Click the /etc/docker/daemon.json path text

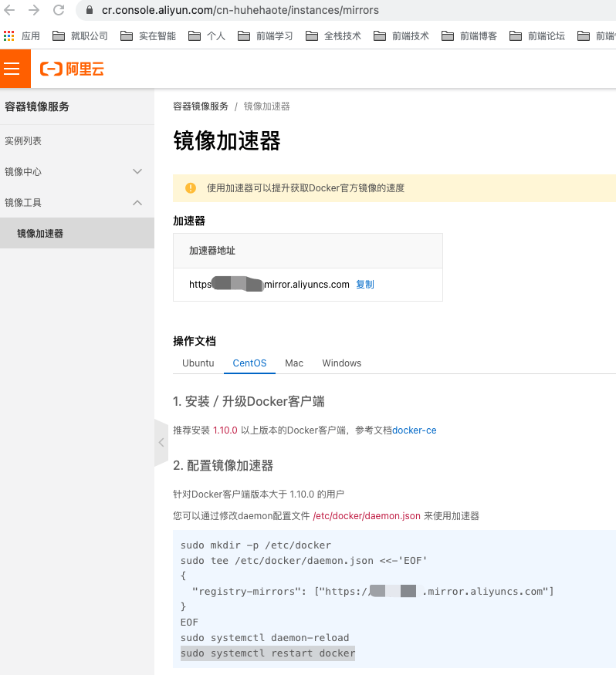click(367, 516)
